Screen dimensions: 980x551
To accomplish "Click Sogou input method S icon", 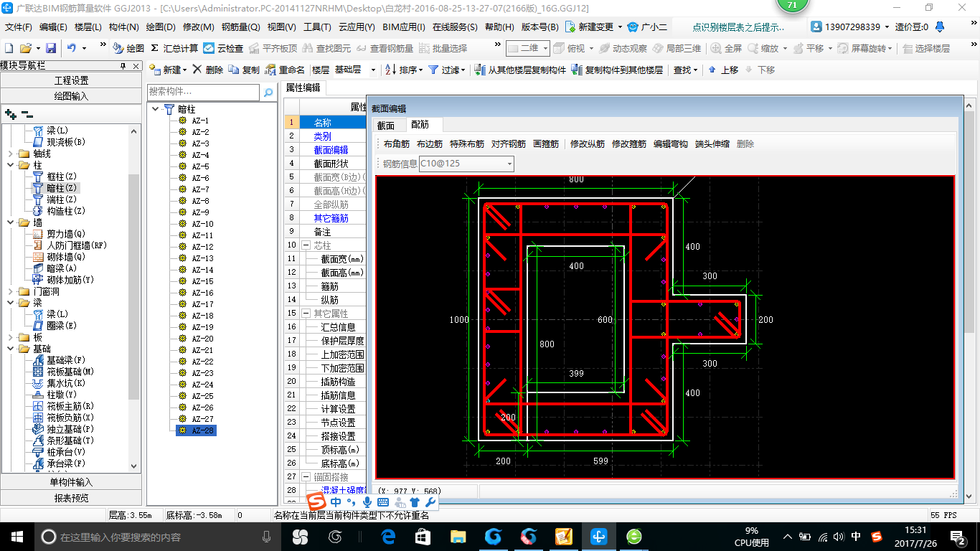I will pyautogui.click(x=316, y=501).
